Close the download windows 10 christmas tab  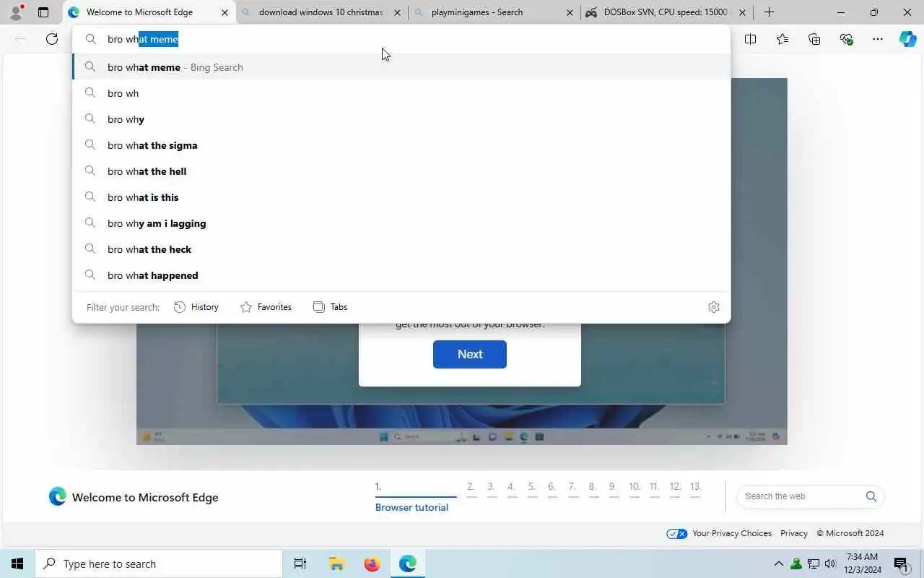coord(397,12)
